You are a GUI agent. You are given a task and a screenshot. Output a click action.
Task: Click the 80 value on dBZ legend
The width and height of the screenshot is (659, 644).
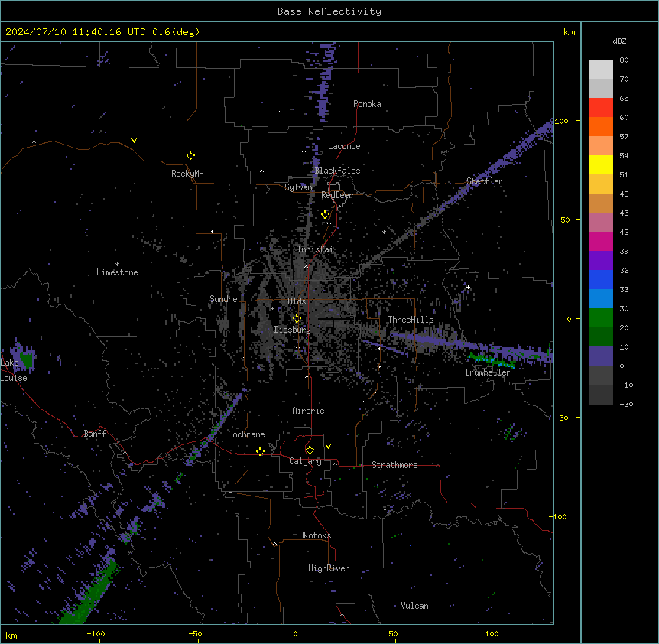click(x=624, y=60)
